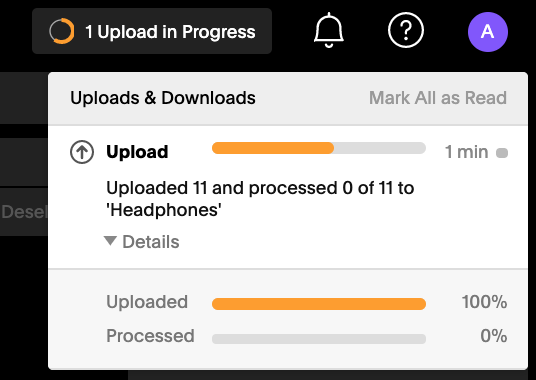The width and height of the screenshot is (536, 380).
Task: Click the Uploads & Downloads header
Action: click(x=163, y=98)
